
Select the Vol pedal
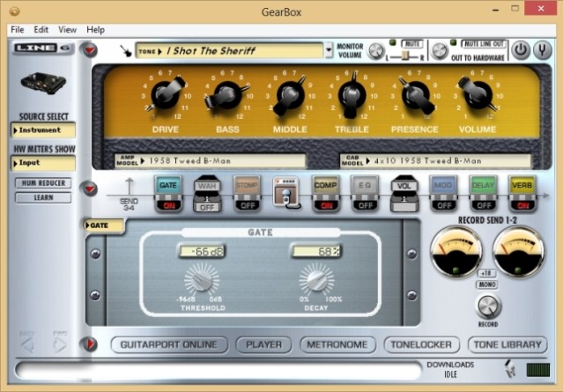404,194
